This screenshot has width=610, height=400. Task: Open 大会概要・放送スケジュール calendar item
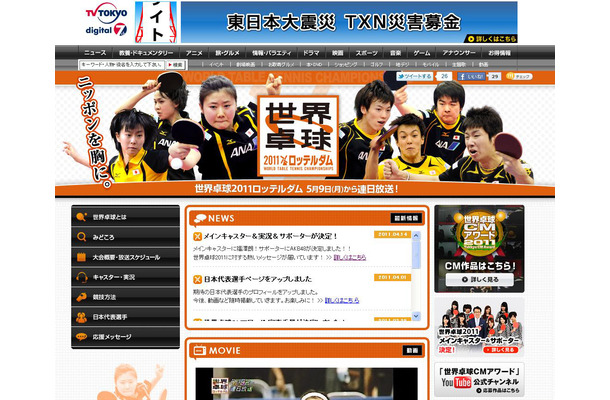[x=125, y=257]
